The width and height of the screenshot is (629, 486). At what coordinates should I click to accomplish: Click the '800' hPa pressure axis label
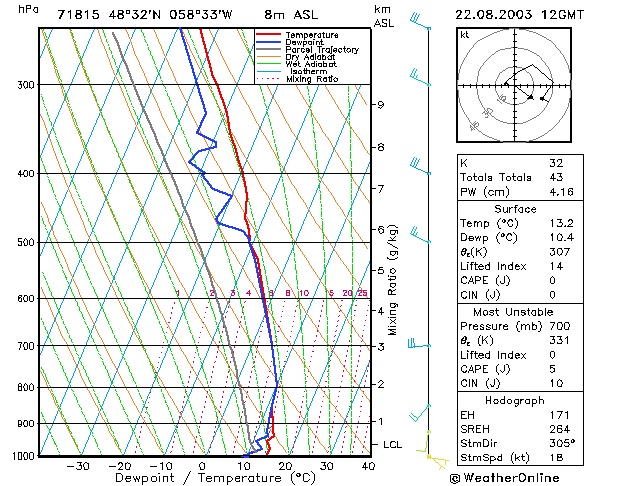pyautogui.click(x=26, y=388)
